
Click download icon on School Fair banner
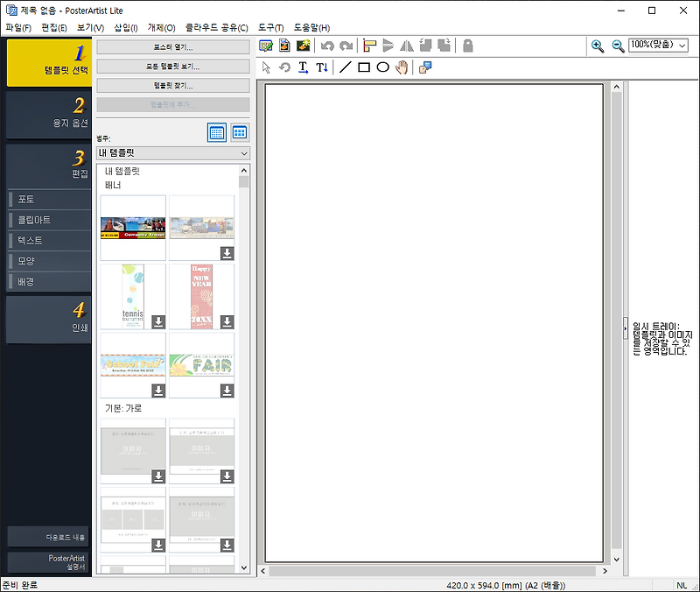(158, 391)
